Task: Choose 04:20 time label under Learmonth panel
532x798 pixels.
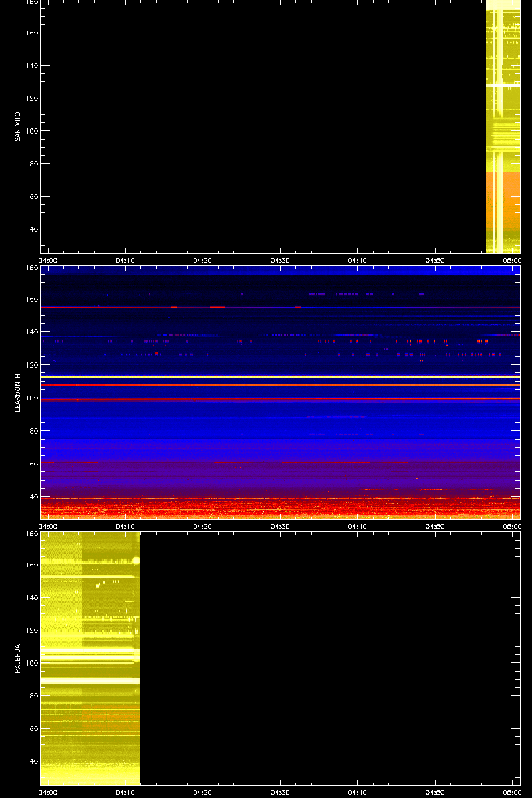Action: pos(203,526)
